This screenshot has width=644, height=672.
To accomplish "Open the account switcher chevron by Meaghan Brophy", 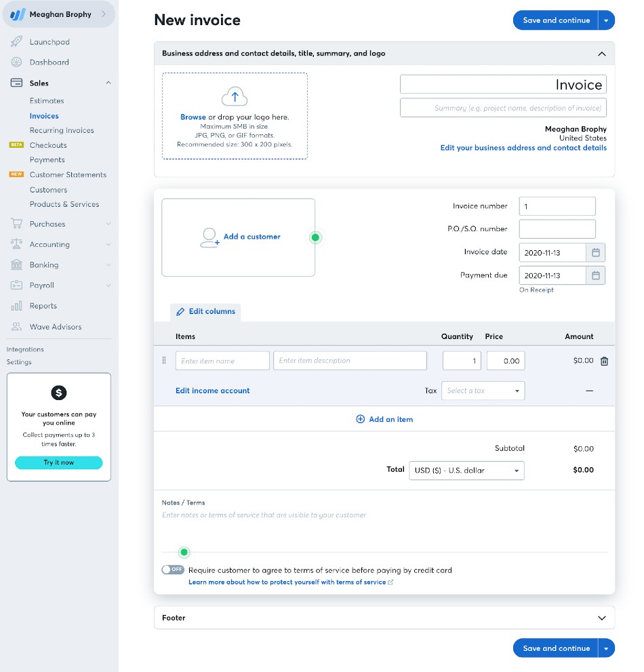I will coord(104,14).
